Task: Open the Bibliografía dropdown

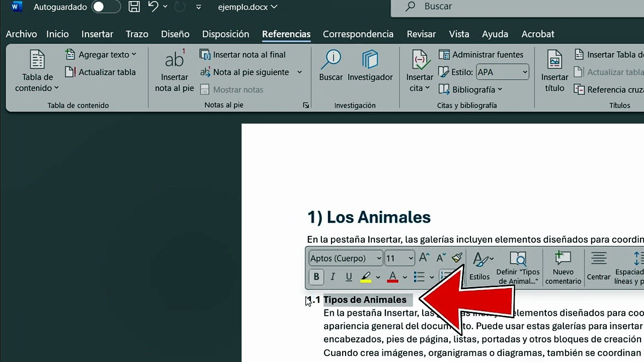Action: 470,89
